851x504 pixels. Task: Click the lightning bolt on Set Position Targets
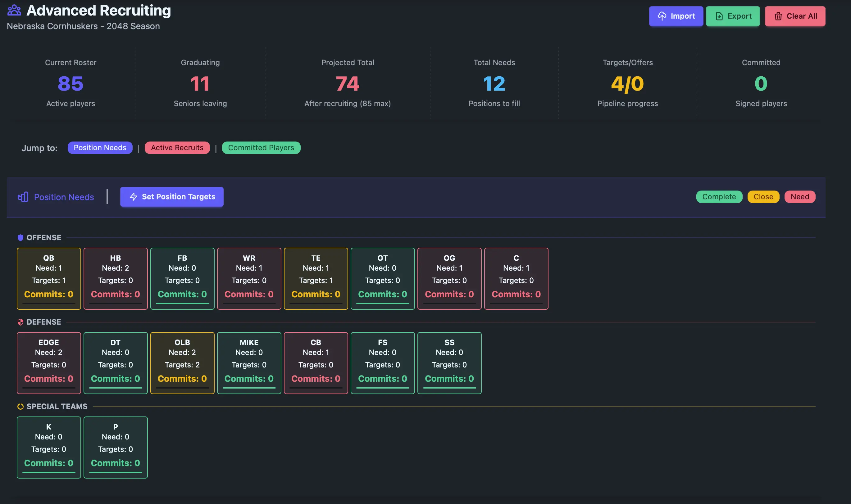pos(133,197)
